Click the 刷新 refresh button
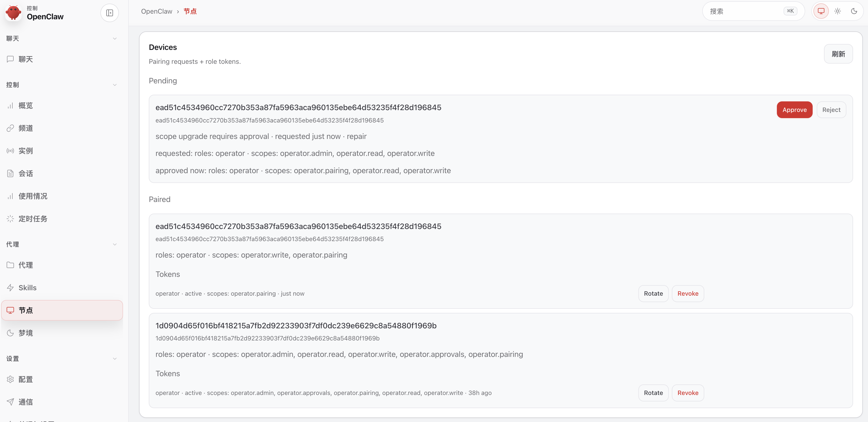The image size is (868, 422). [838, 54]
